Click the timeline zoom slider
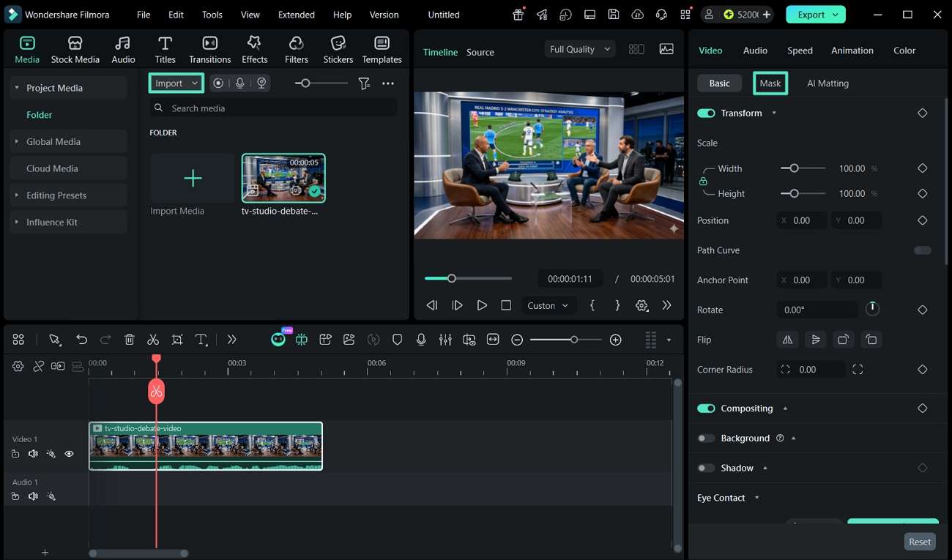 [x=566, y=340]
